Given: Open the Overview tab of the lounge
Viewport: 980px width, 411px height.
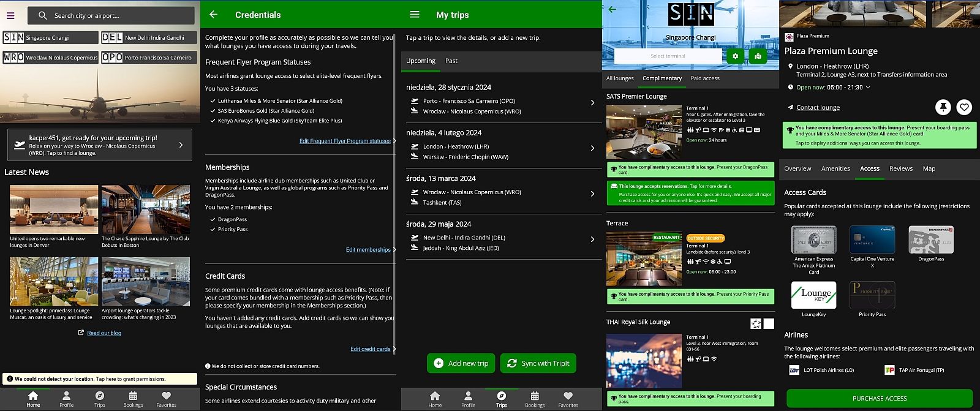Looking at the screenshot, I should (x=797, y=168).
